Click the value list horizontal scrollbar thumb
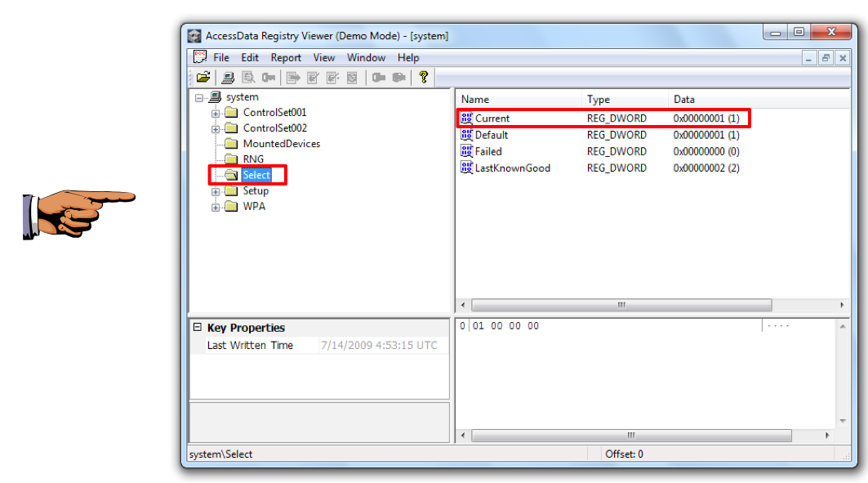 pyautogui.click(x=621, y=305)
